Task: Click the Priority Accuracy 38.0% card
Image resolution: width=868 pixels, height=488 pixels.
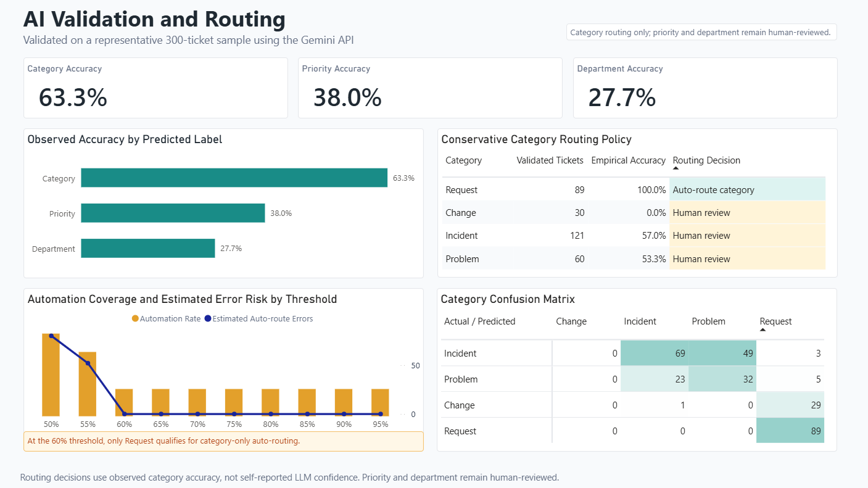Action: pos(430,88)
